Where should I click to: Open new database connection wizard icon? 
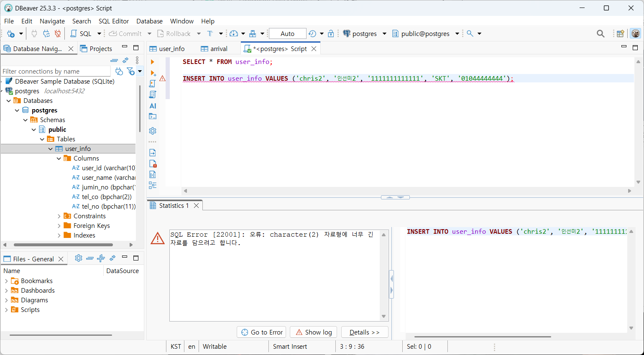(11, 33)
